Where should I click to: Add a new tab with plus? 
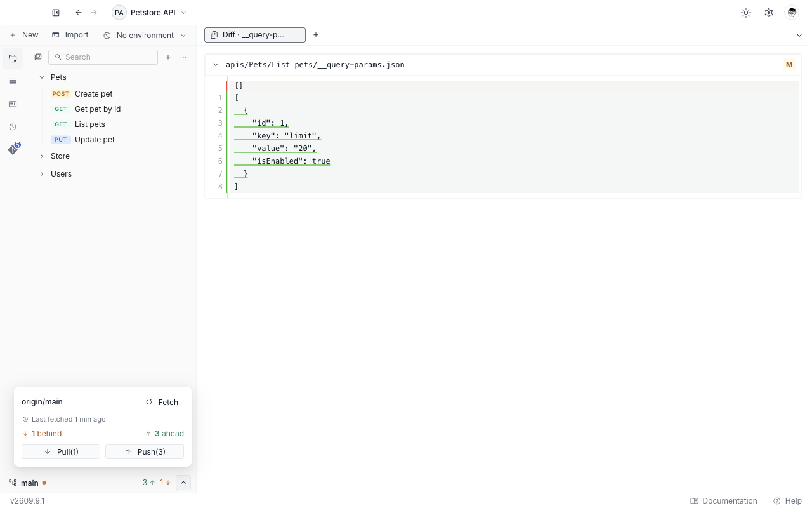pos(316,35)
